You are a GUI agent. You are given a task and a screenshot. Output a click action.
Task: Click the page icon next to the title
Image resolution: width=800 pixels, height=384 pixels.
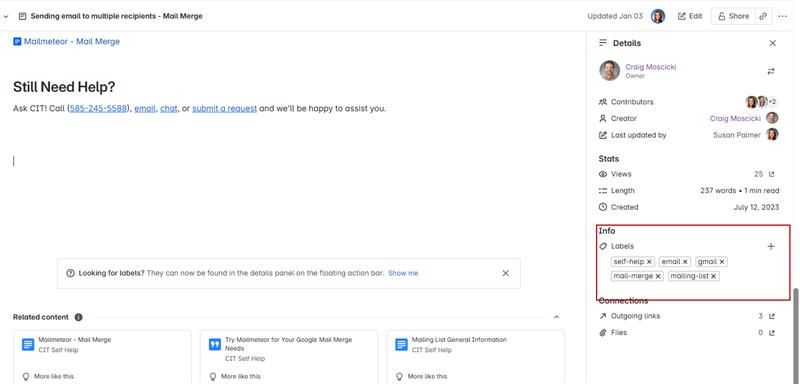22,16
